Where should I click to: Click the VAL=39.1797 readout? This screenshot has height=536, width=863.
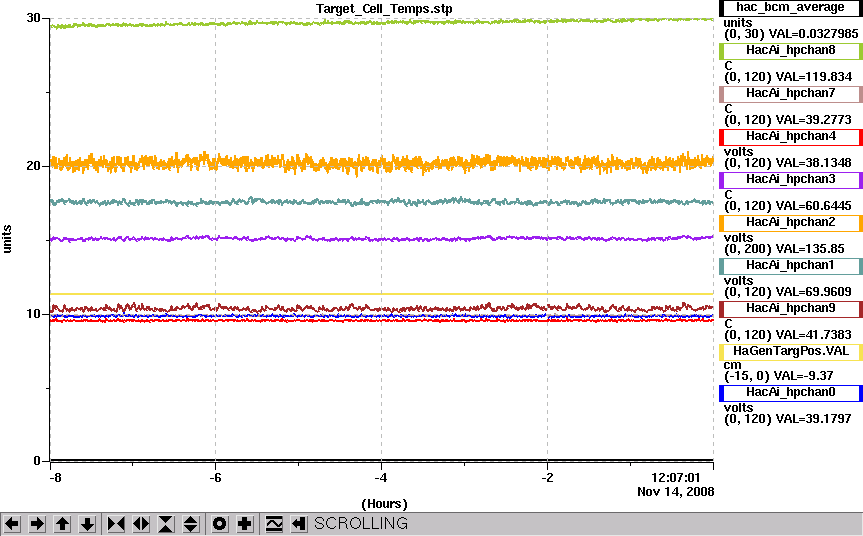pos(812,419)
